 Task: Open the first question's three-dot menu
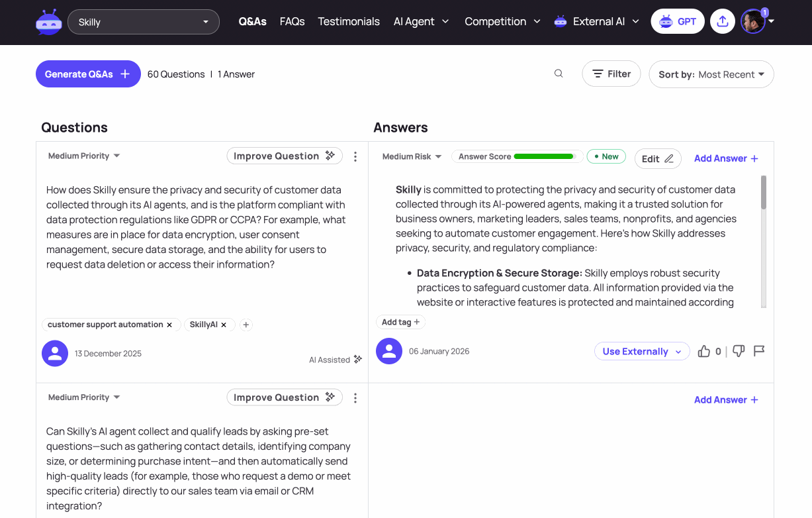[355, 156]
